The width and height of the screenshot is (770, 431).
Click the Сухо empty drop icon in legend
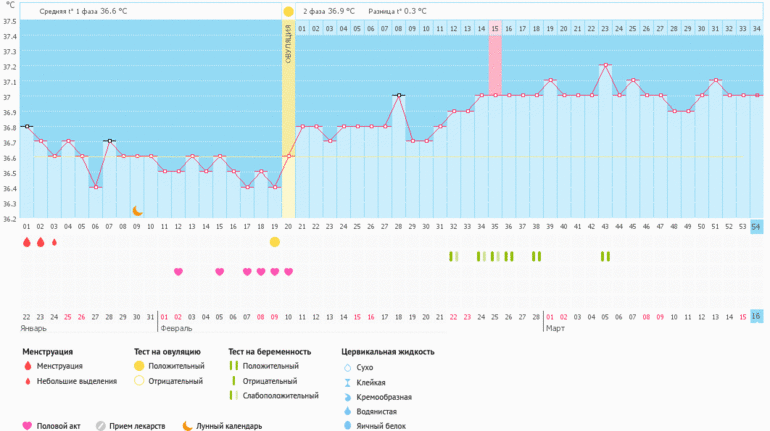(347, 367)
